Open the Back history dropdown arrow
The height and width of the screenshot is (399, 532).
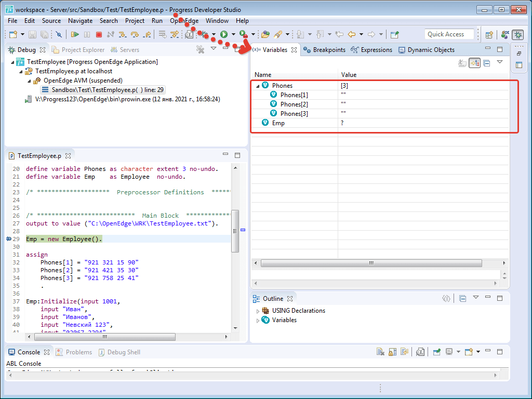(362, 34)
